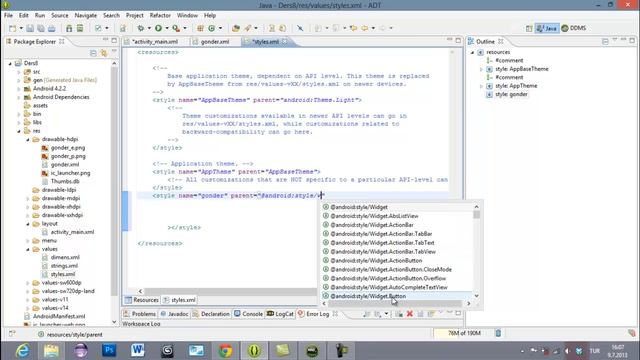Click the Open Perspective icon
The width and height of the screenshot is (640, 360).
pyautogui.click(x=529, y=28)
